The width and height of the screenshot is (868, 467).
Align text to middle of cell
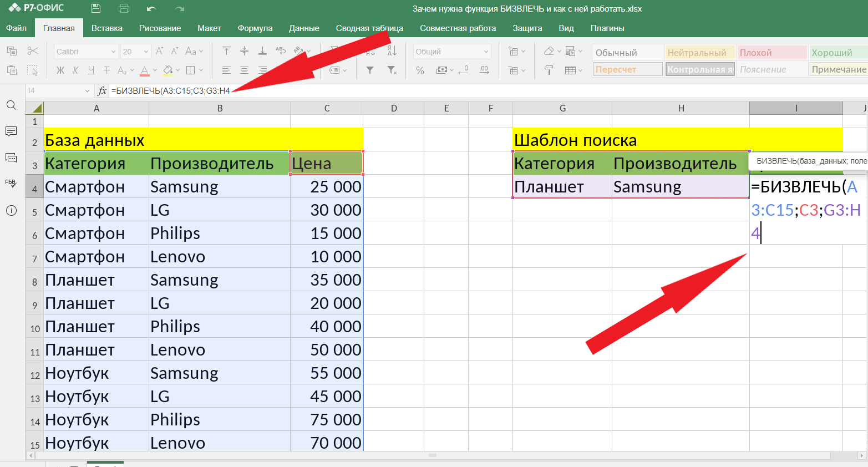244,51
